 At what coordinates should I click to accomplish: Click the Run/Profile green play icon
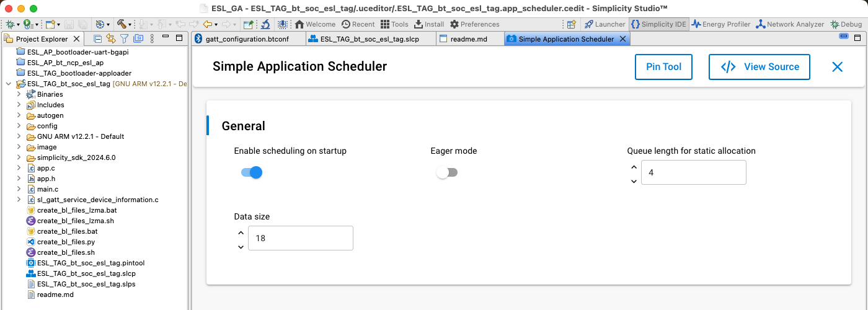pos(28,24)
